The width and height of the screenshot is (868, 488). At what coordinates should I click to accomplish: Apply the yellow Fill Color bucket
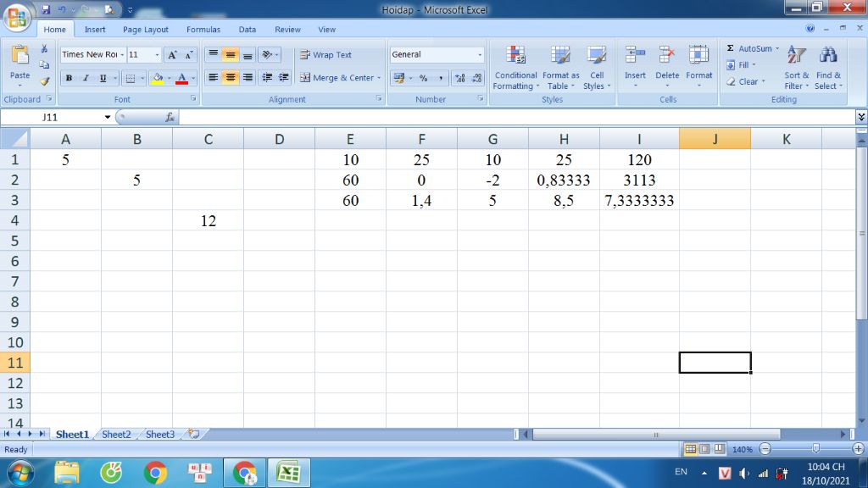(157, 78)
